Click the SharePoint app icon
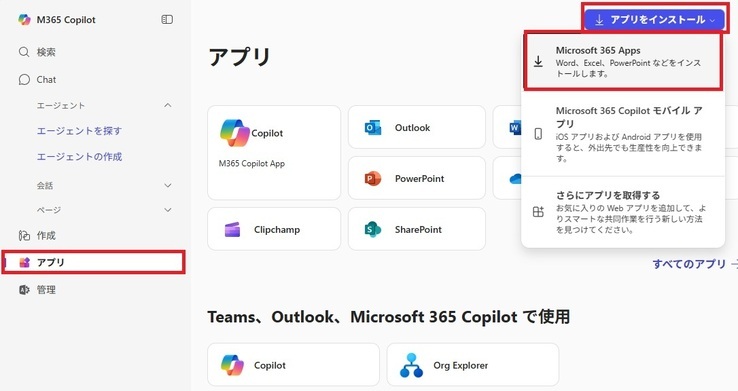 point(373,230)
